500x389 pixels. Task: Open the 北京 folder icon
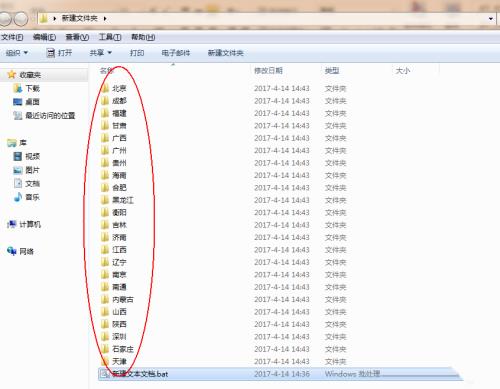tap(105, 88)
